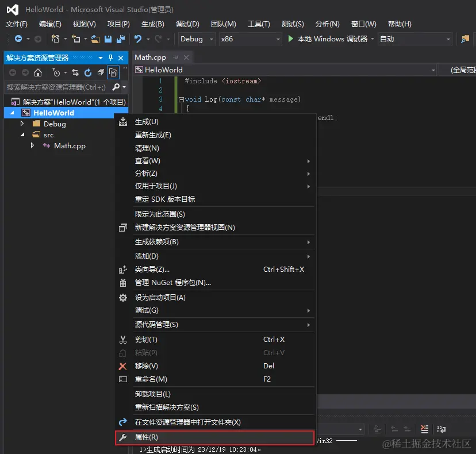
Task: Open the 自动 dropdown in toolbar
Action: pyautogui.click(x=414, y=39)
